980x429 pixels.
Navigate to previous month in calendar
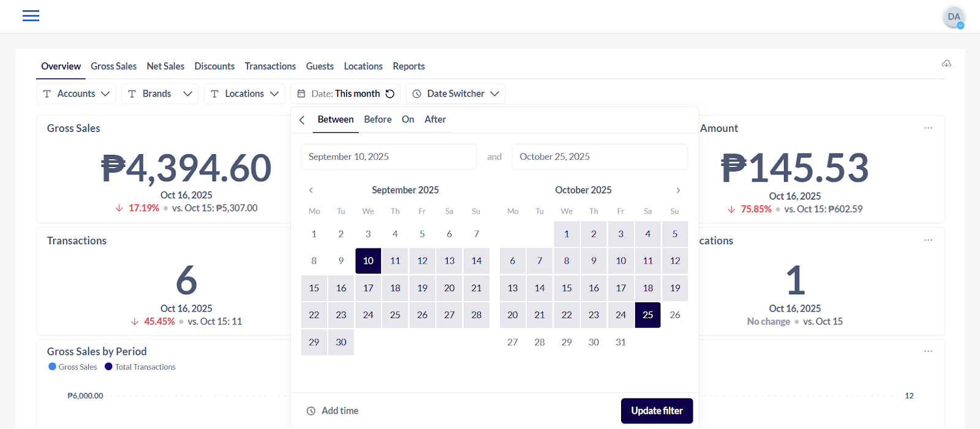point(311,190)
